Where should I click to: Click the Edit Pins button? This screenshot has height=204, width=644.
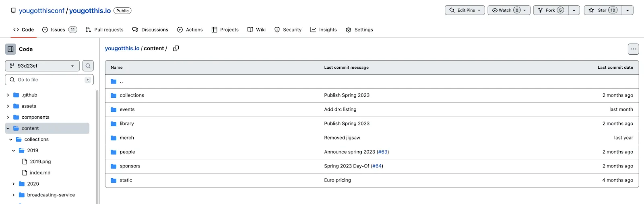pos(465,10)
